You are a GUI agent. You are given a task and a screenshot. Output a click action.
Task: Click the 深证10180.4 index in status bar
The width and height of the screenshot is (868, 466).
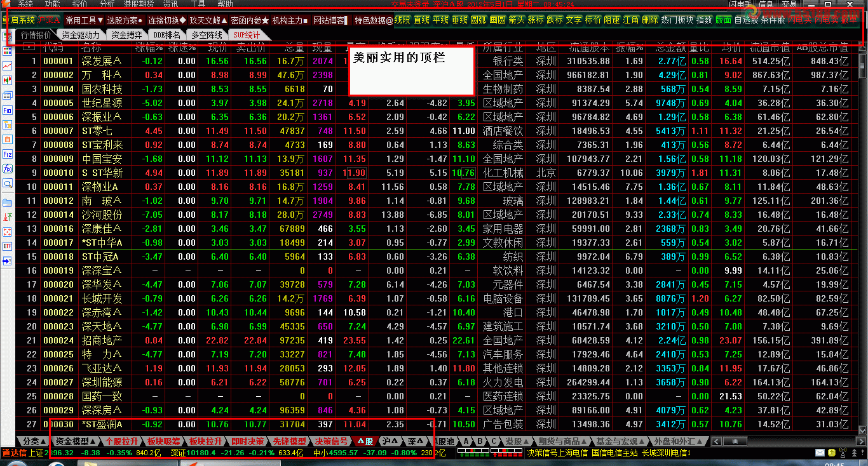(194, 453)
